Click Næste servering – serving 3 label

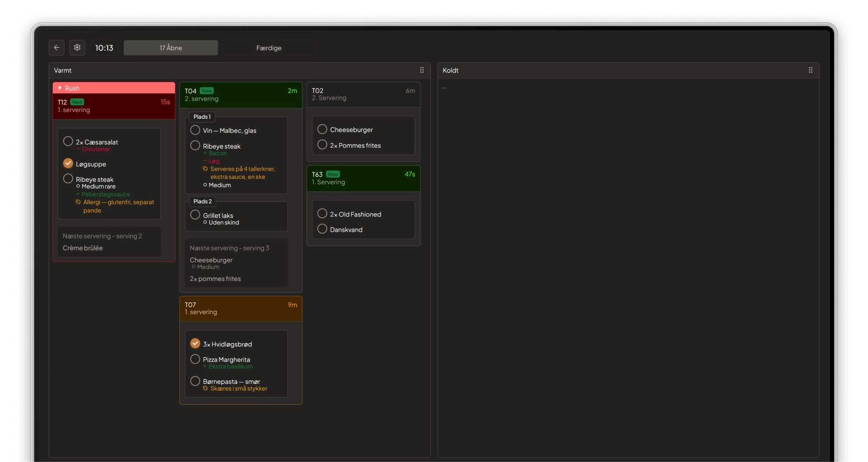pyautogui.click(x=229, y=248)
